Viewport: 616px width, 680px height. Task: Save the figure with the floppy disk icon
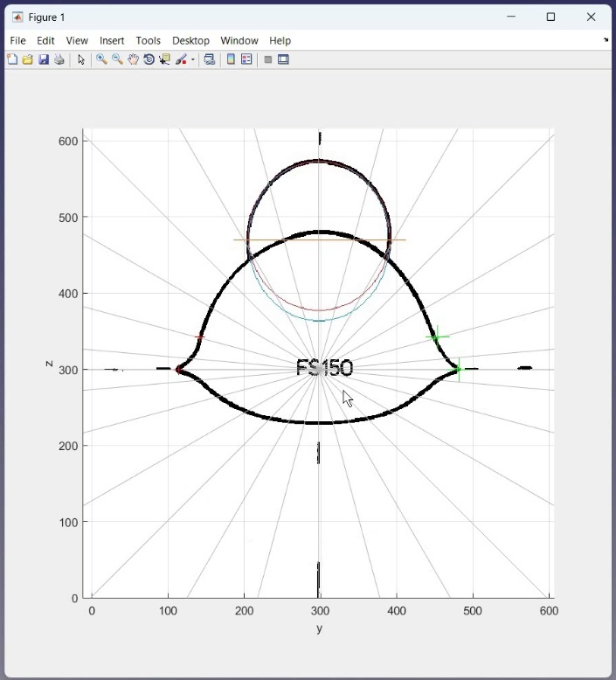click(43, 59)
